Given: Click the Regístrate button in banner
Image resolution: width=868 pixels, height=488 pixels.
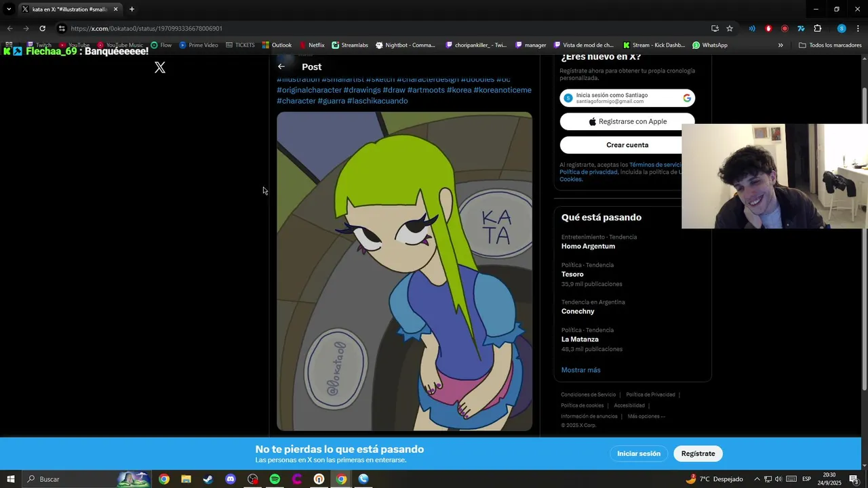Looking at the screenshot, I should pos(698,453).
